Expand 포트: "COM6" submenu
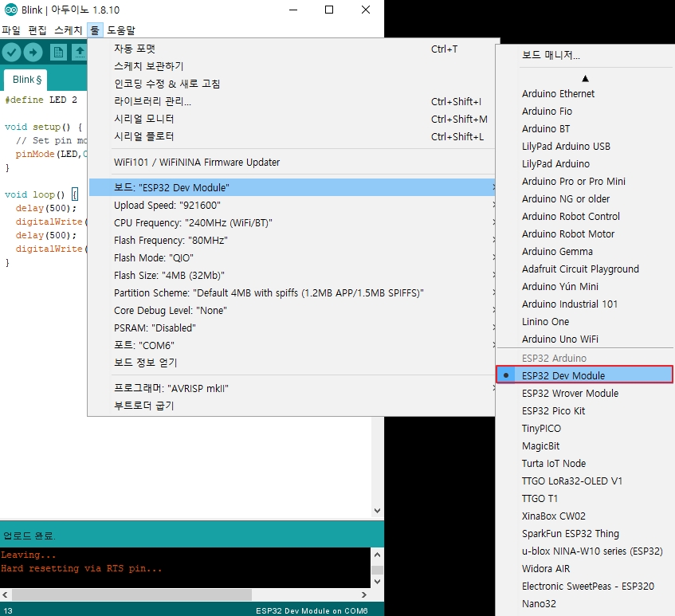The image size is (675, 616). (x=292, y=346)
